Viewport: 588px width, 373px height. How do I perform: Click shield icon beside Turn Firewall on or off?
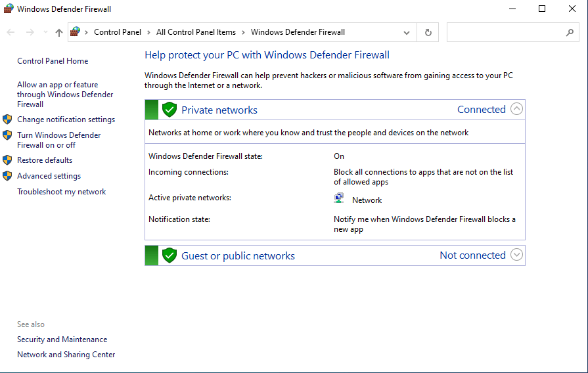(7, 135)
